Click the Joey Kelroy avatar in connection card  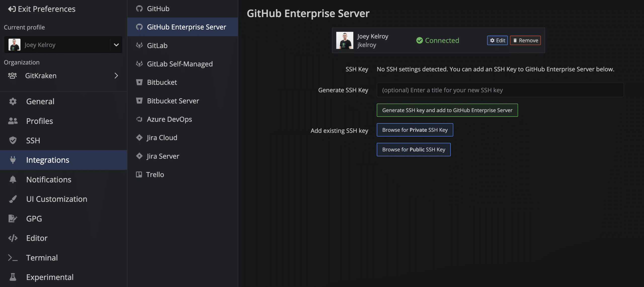[345, 40]
